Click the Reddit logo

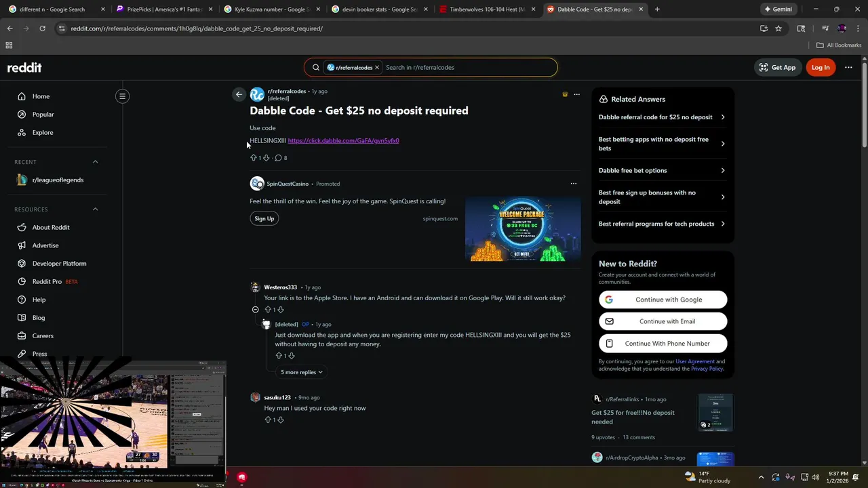(x=24, y=67)
